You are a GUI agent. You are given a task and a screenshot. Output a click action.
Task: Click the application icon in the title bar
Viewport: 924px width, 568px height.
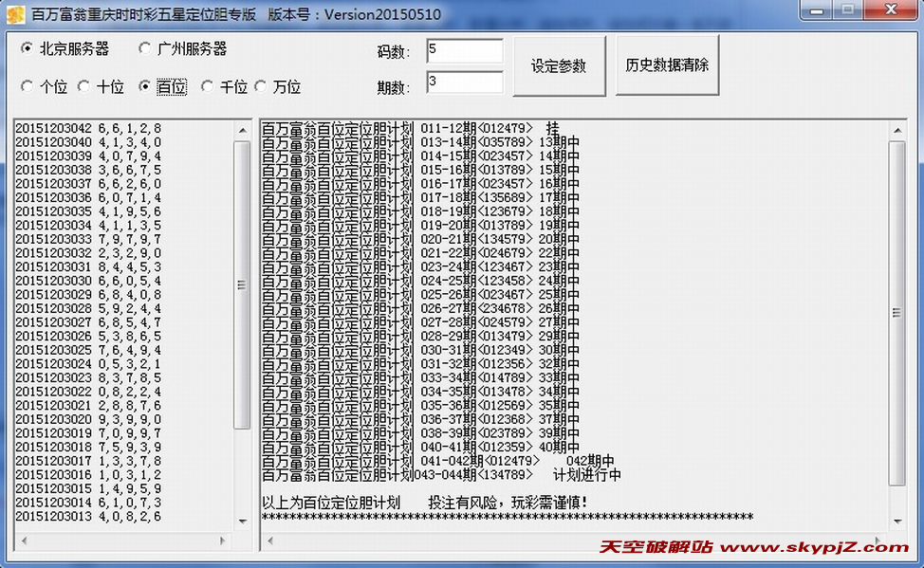click(15, 12)
